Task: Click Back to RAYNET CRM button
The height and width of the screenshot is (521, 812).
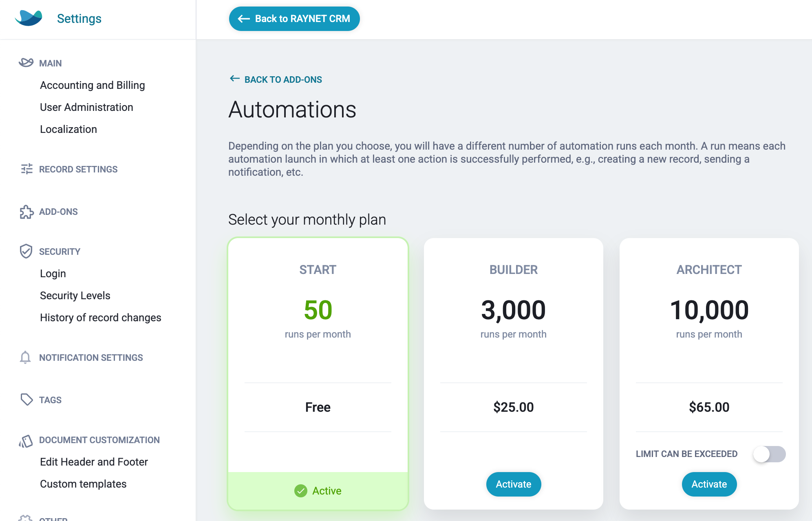Action: point(294,19)
